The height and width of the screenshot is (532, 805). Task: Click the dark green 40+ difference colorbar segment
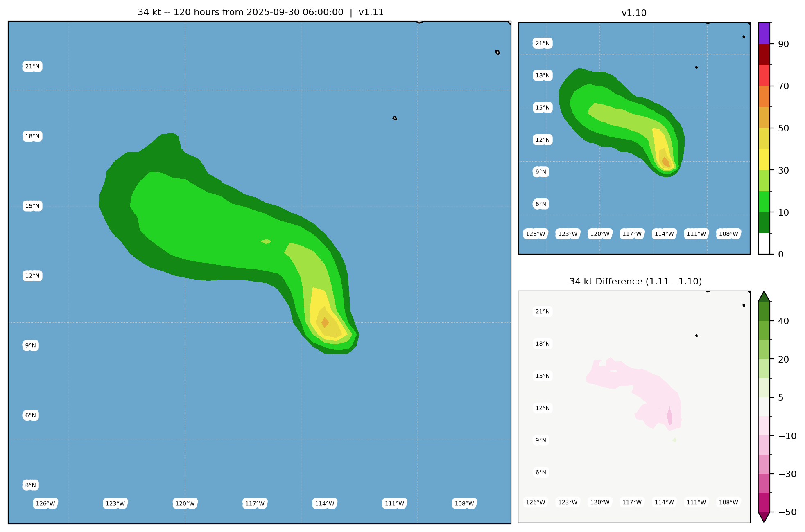764,311
